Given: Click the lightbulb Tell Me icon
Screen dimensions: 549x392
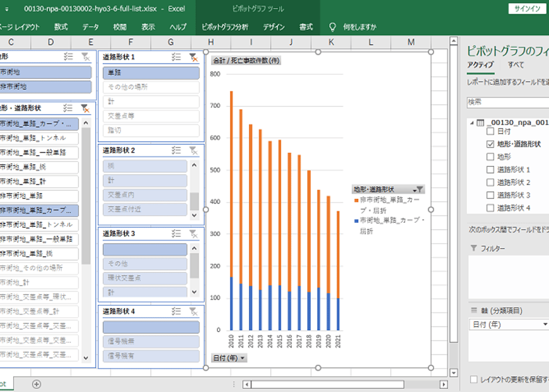Looking at the screenshot, I should (332, 27).
